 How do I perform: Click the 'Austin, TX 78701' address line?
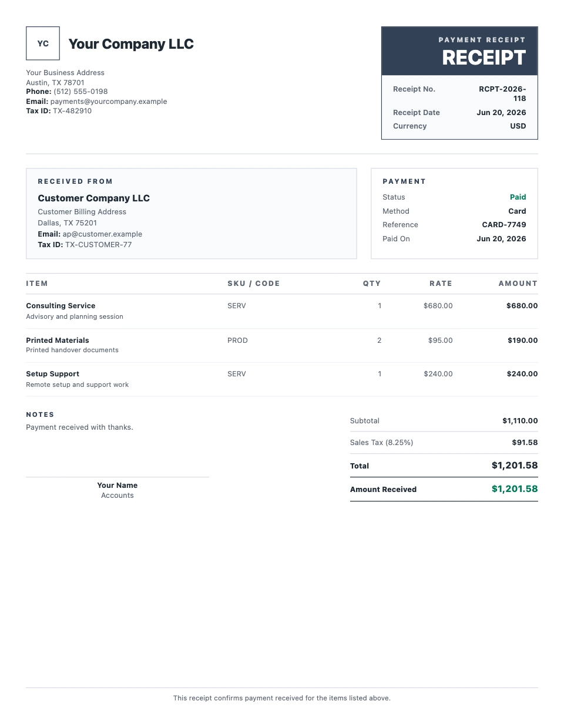tap(55, 83)
